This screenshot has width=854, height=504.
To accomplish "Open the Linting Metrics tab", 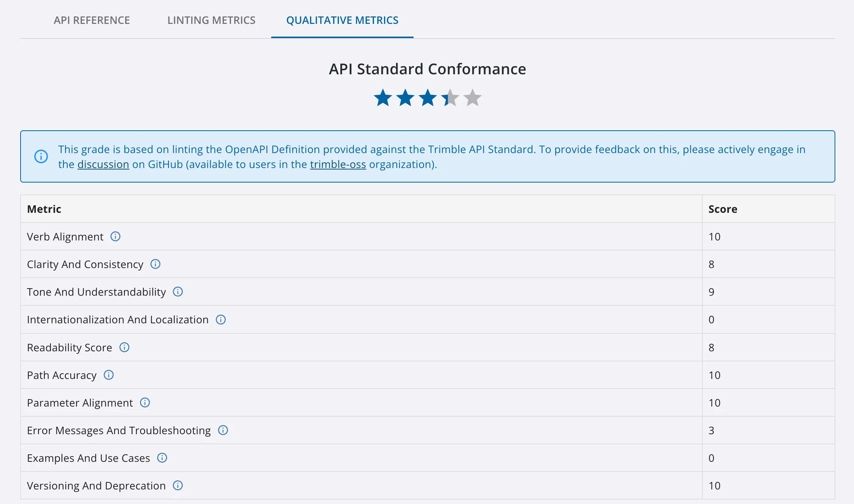I will [211, 20].
